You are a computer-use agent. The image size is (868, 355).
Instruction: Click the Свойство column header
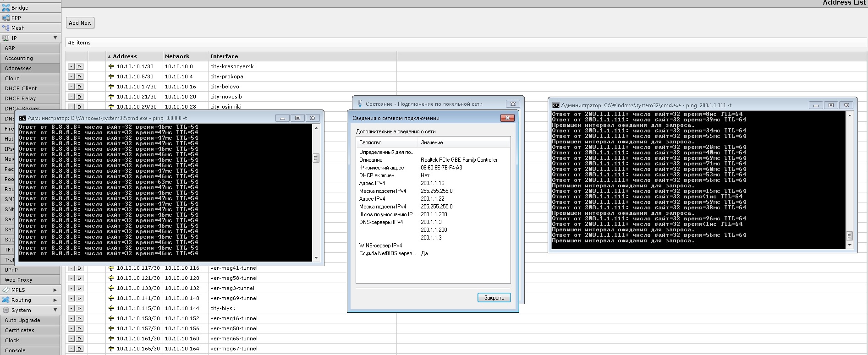pos(387,142)
